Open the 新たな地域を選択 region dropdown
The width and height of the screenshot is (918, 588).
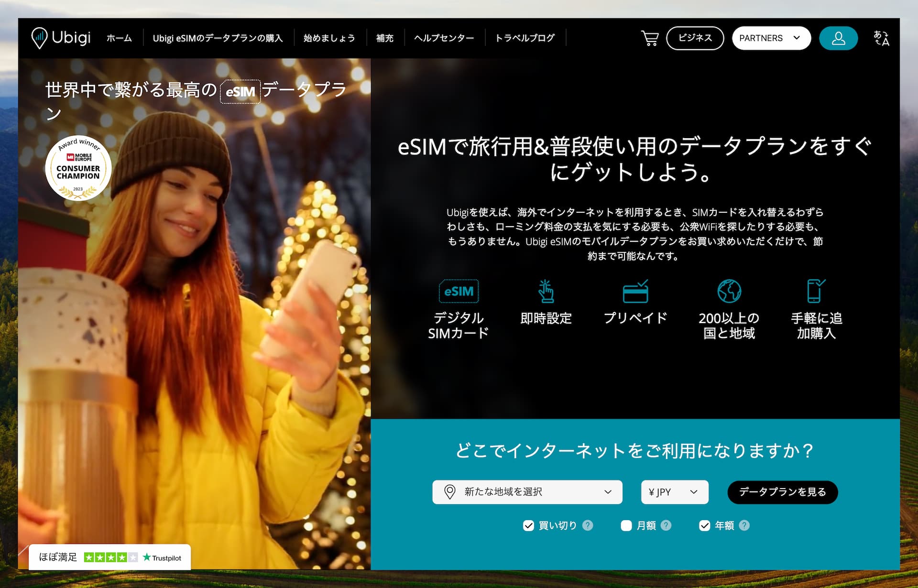[x=527, y=492]
